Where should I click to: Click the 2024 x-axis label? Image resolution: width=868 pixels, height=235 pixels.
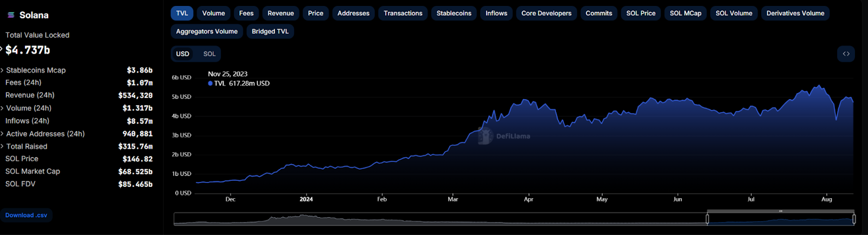[x=306, y=199]
